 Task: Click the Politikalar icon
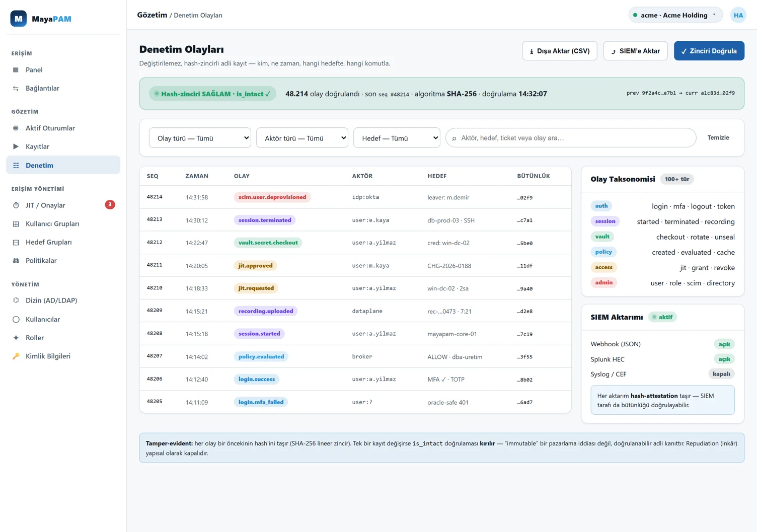point(16,261)
